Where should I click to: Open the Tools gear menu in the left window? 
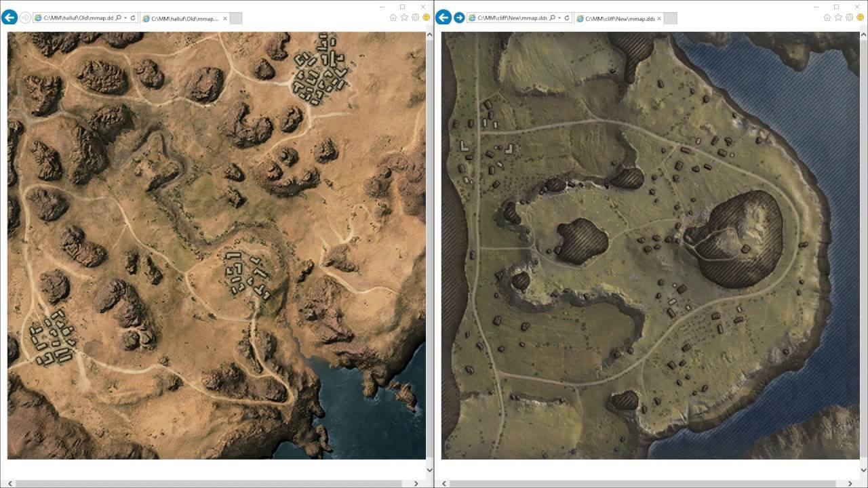point(415,18)
